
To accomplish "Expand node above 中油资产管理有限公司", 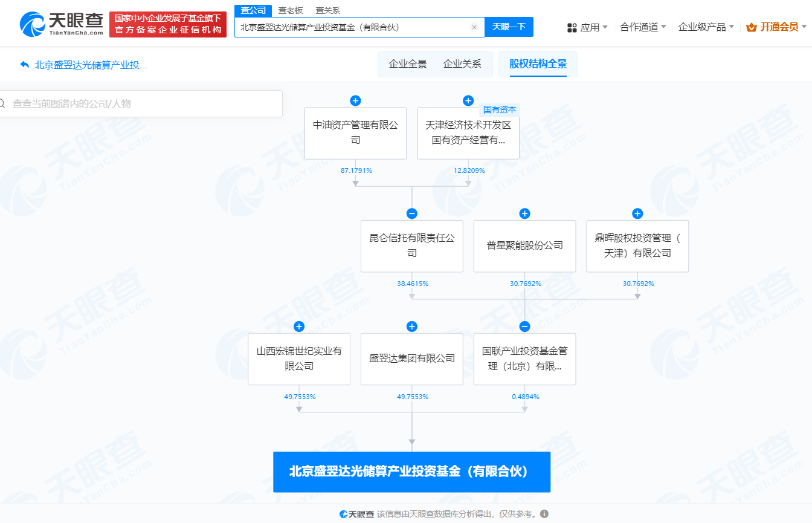I will coord(355,100).
